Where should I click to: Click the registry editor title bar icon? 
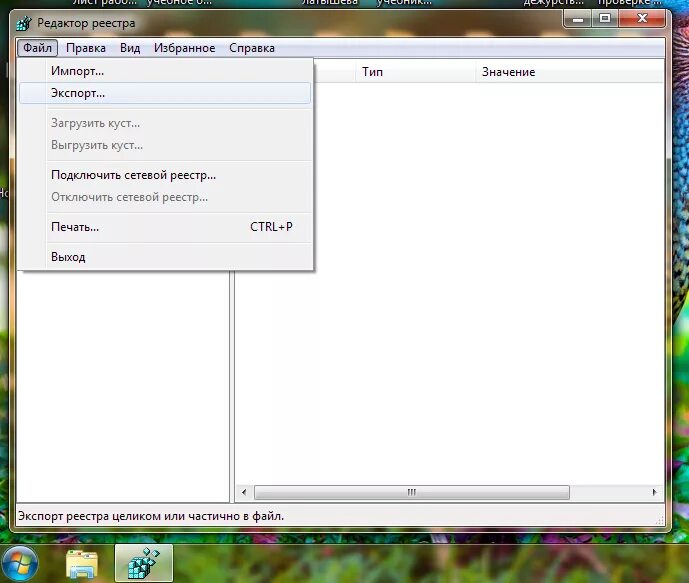(24, 23)
